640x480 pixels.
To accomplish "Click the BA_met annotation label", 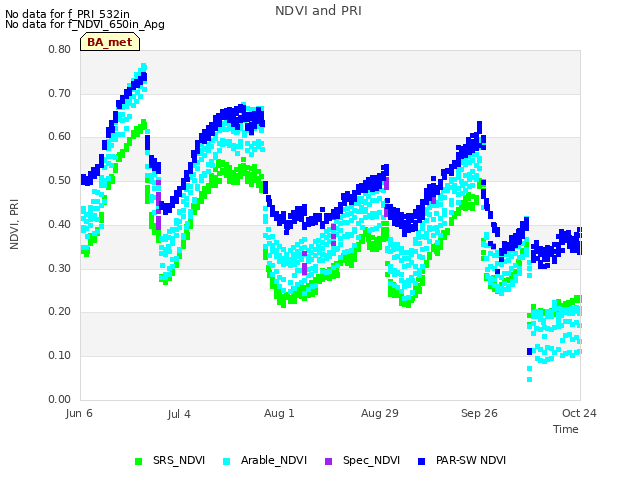I will tap(110, 42).
